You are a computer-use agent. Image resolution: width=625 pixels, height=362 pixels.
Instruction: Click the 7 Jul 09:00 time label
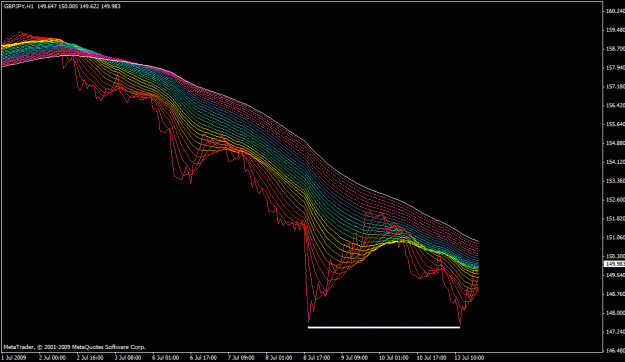pos(241,358)
